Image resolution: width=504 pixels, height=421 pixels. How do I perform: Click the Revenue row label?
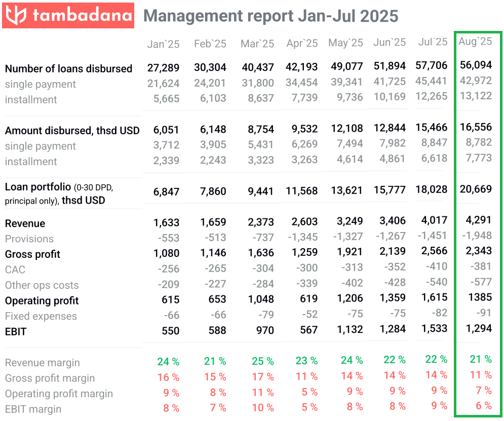[25, 223]
